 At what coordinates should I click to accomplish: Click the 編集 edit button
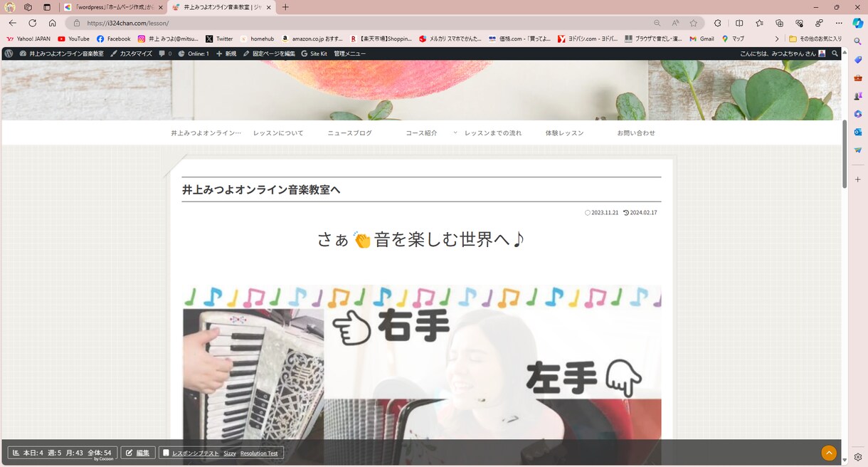coord(138,453)
